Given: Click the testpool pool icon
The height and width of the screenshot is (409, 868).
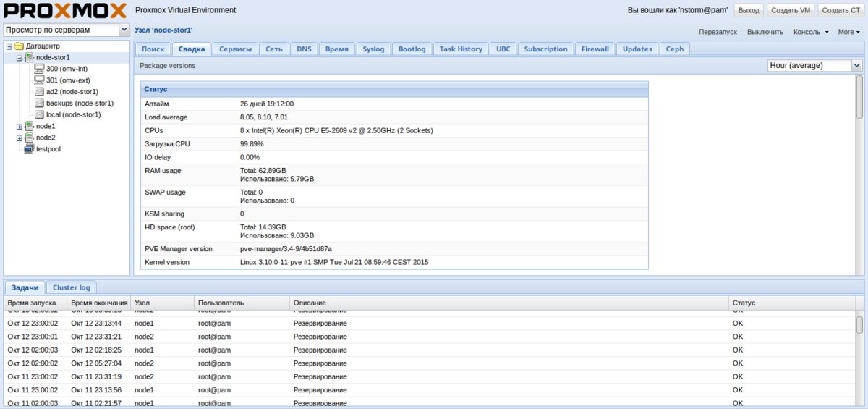Looking at the screenshot, I should pos(29,149).
